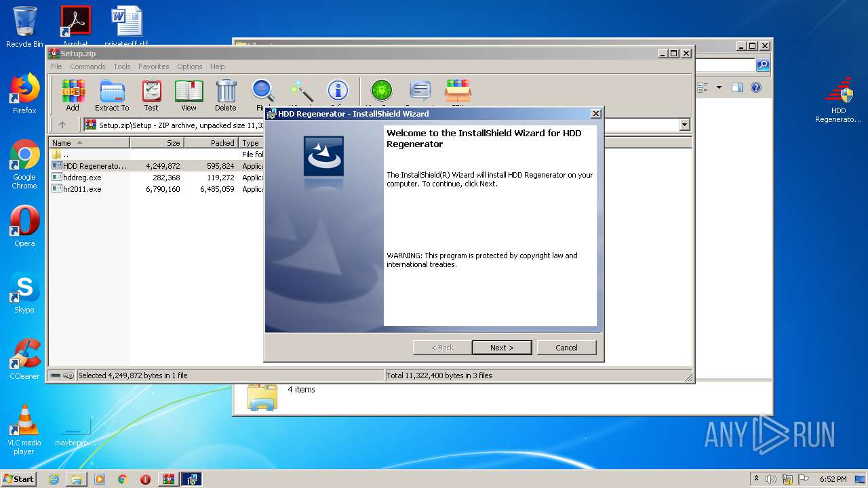Open the Help menu

click(x=217, y=66)
